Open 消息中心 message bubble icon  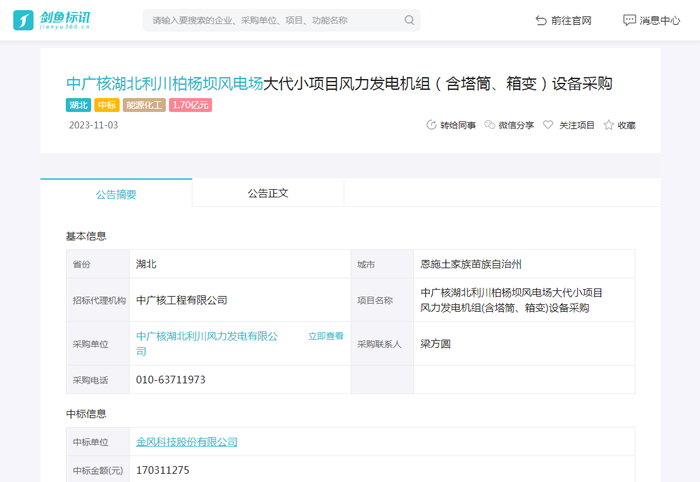pyautogui.click(x=629, y=20)
